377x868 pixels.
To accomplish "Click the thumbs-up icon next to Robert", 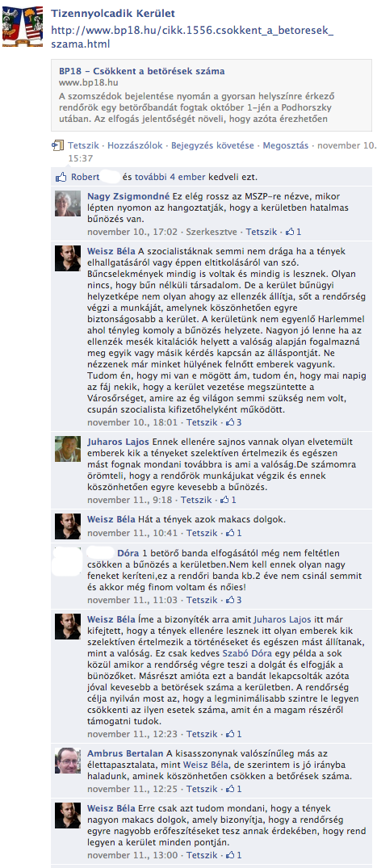I will tap(61, 177).
